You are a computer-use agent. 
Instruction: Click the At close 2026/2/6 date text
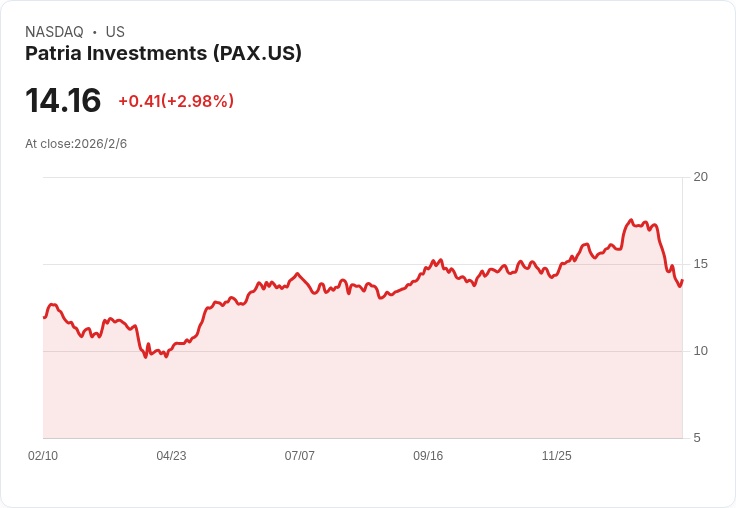pos(76,144)
